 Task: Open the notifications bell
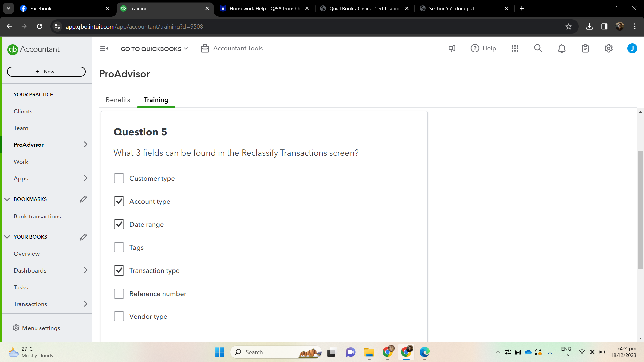[x=562, y=48]
